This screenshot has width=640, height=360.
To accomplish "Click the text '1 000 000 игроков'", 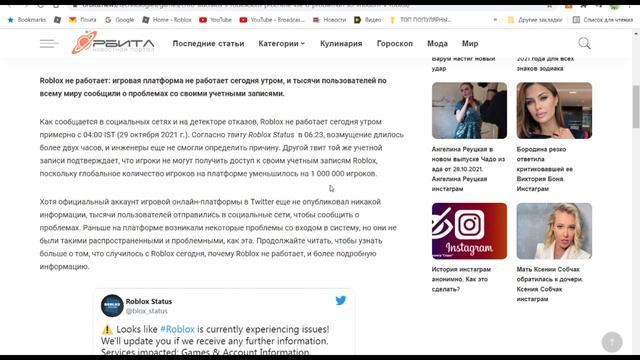I will pyautogui.click(x=343, y=173).
